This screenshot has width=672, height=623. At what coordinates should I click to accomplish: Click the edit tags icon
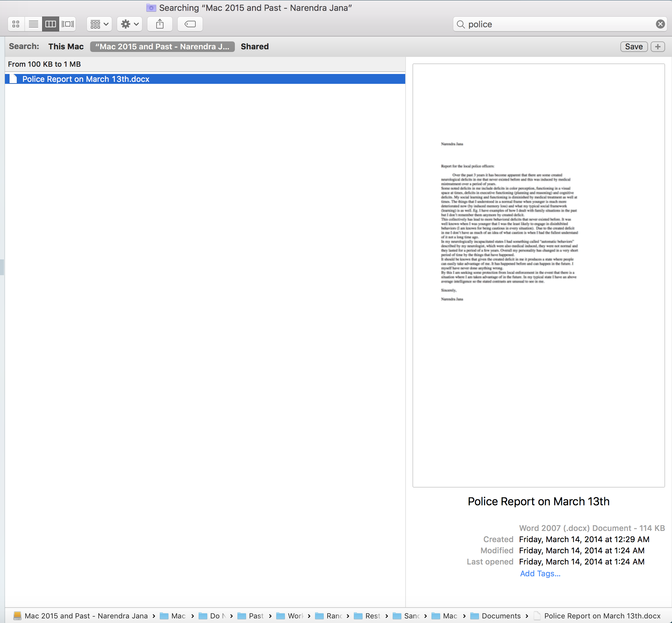coord(190,24)
